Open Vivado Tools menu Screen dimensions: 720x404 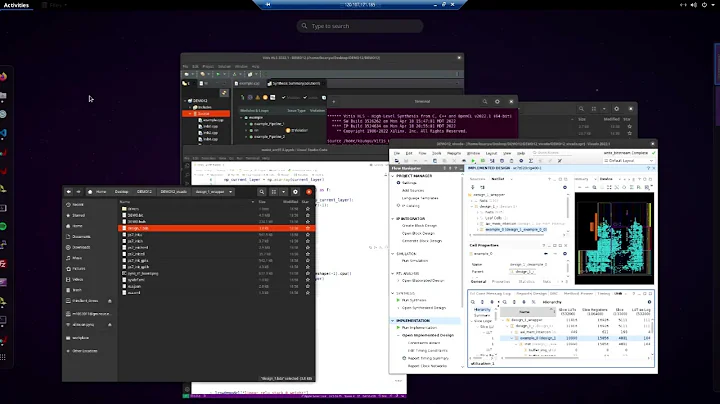click(x=437, y=153)
